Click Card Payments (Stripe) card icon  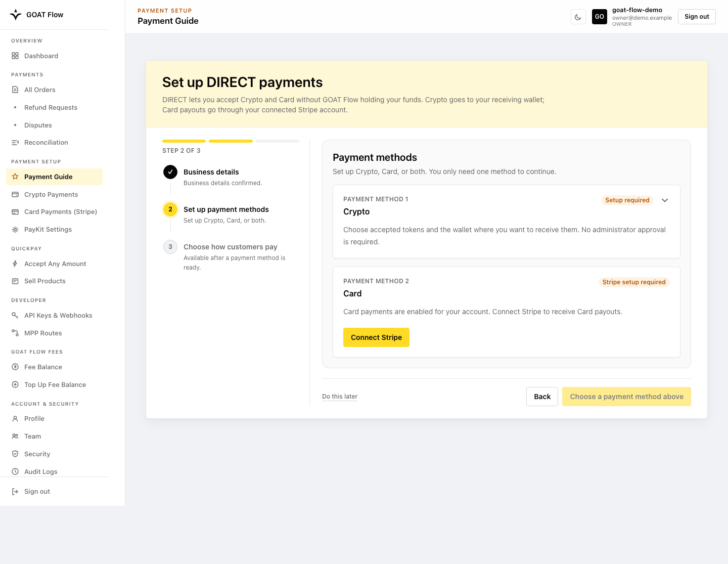15,212
